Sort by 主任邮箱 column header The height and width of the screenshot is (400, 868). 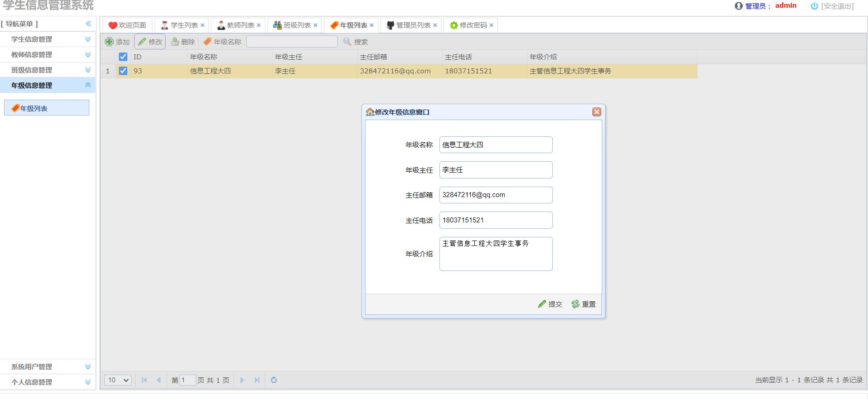(400, 57)
